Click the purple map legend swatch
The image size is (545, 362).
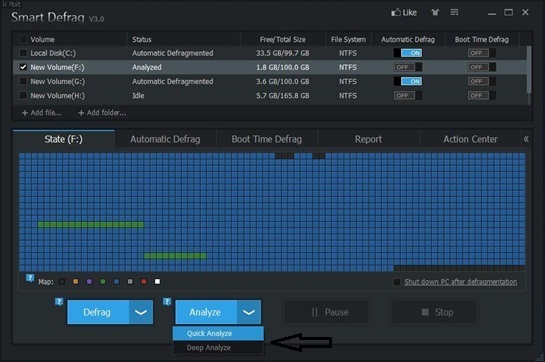pyautogui.click(x=89, y=281)
